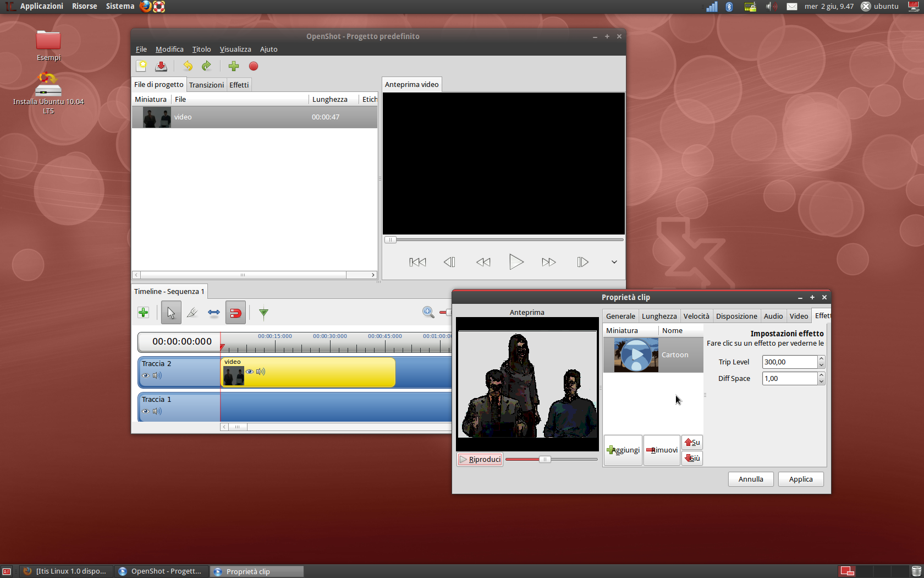Click the video preview seek slider handle
The width and height of the screenshot is (924, 578).
point(390,239)
